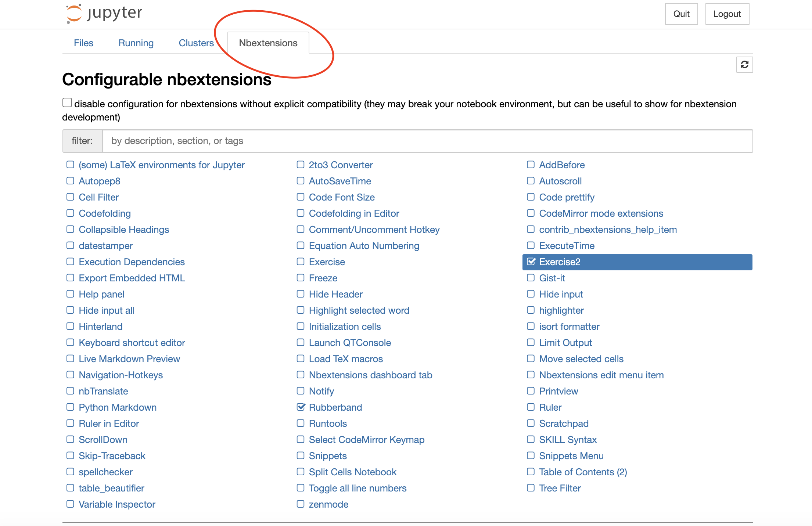The image size is (812, 526).
Task: Switch to the Files tab
Action: [x=83, y=43]
